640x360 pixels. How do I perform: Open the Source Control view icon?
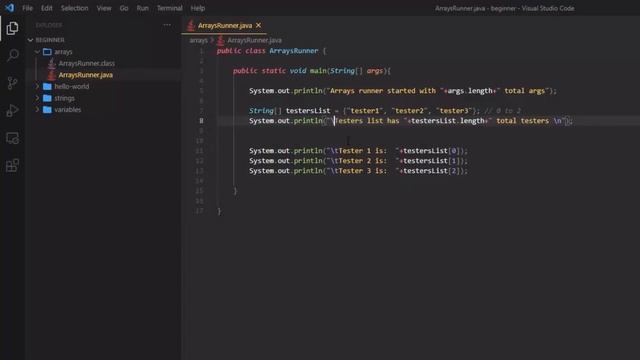coord(12,83)
